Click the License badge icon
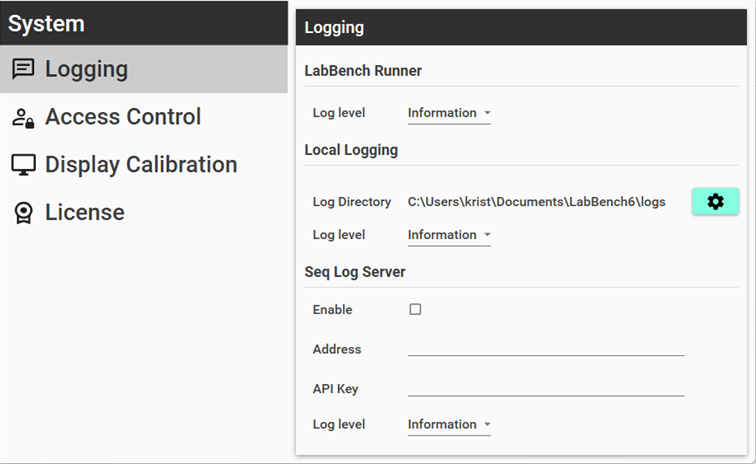 [x=23, y=213]
